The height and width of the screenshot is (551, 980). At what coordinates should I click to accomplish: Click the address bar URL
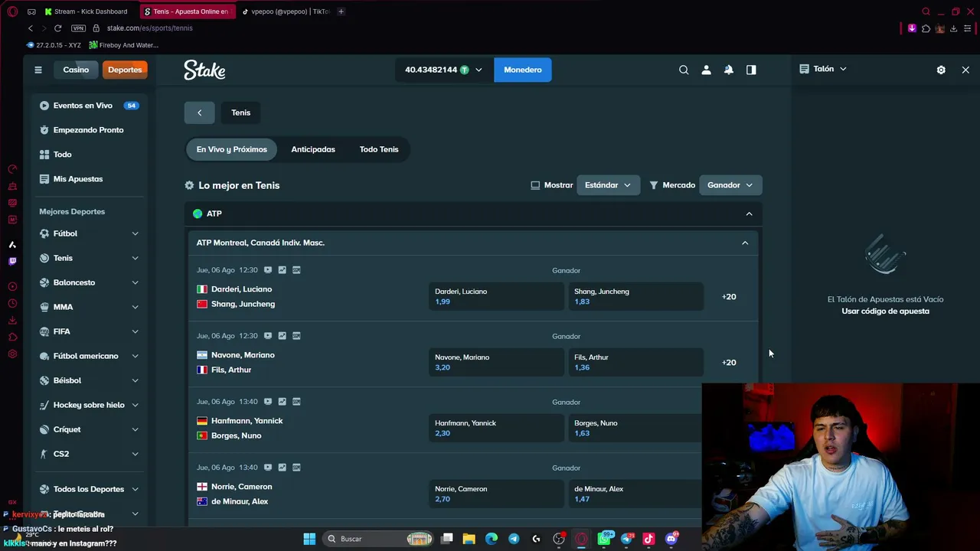pyautogui.click(x=150, y=28)
